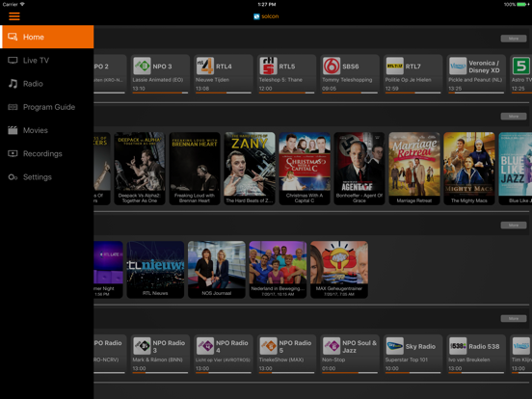Click More button for movies row
Viewport: 532px width, 399px height.
(x=514, y=116)
